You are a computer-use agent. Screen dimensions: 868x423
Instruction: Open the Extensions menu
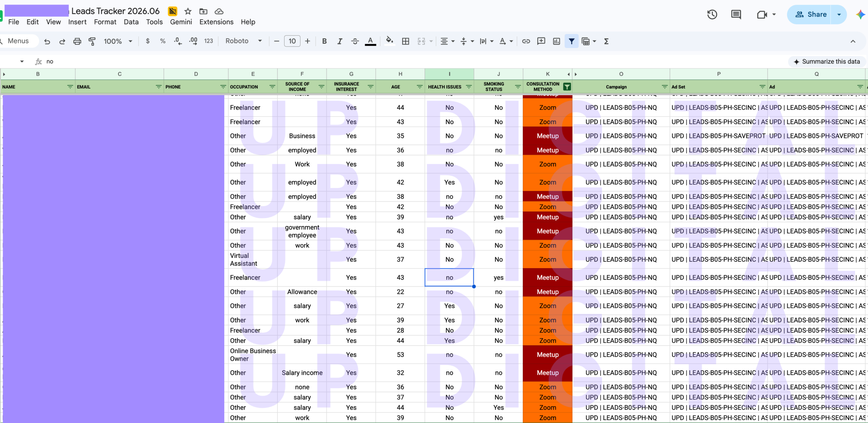point(216,22)
